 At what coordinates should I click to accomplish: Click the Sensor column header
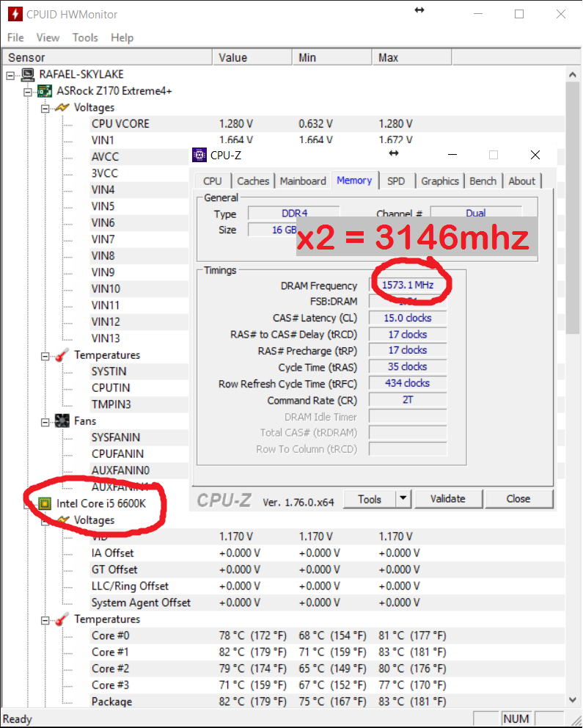point(108,57)
